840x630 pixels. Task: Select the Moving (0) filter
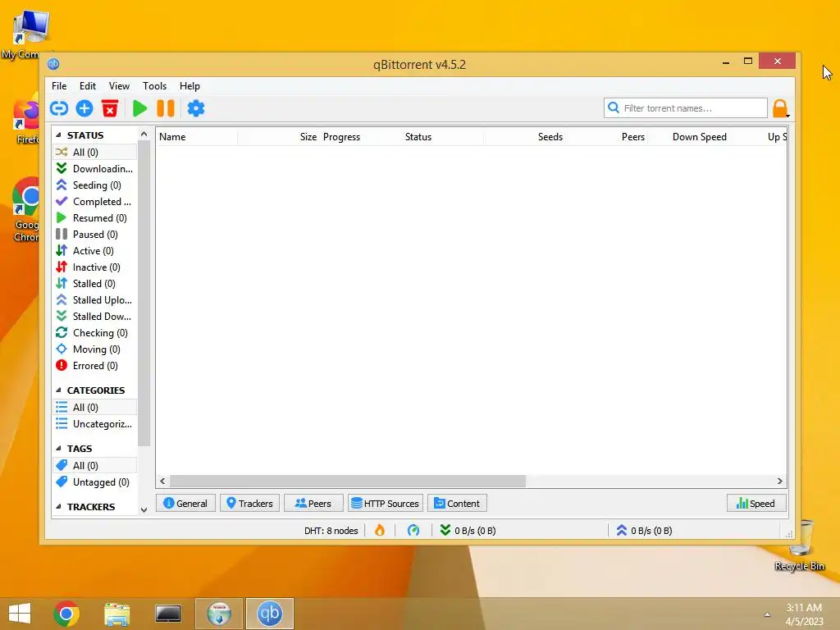[95, 349]
